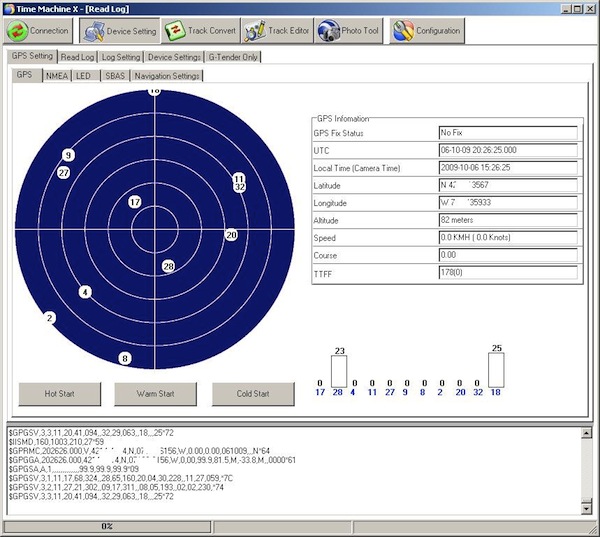Click satellite label 32 in signal chart
600x537 pixels.
click(x=478, y=392)
